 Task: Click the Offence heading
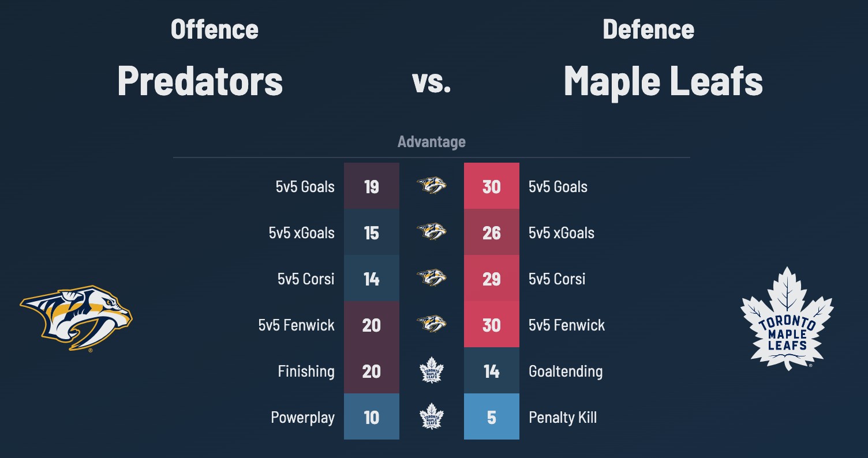click(214, 29)
